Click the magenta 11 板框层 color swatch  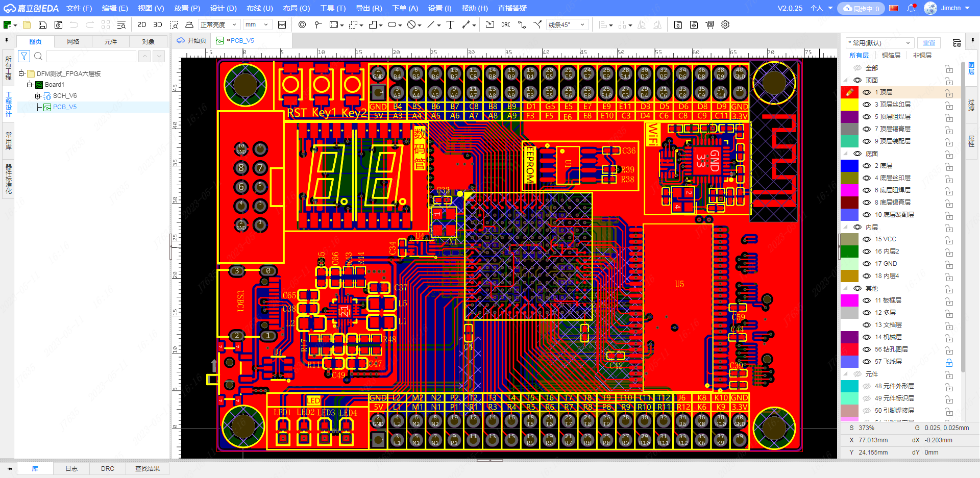[x=849, y=300]
